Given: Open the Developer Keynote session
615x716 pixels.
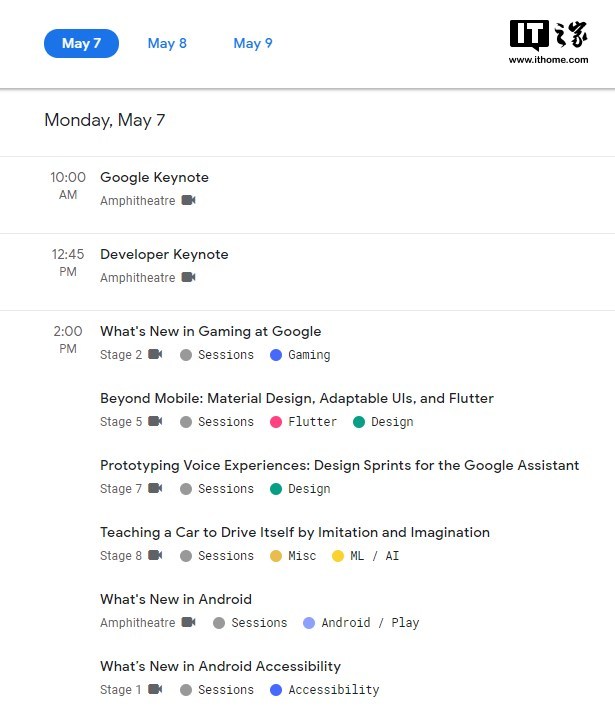Looking at the screenshot, I should tap(164, 254).
